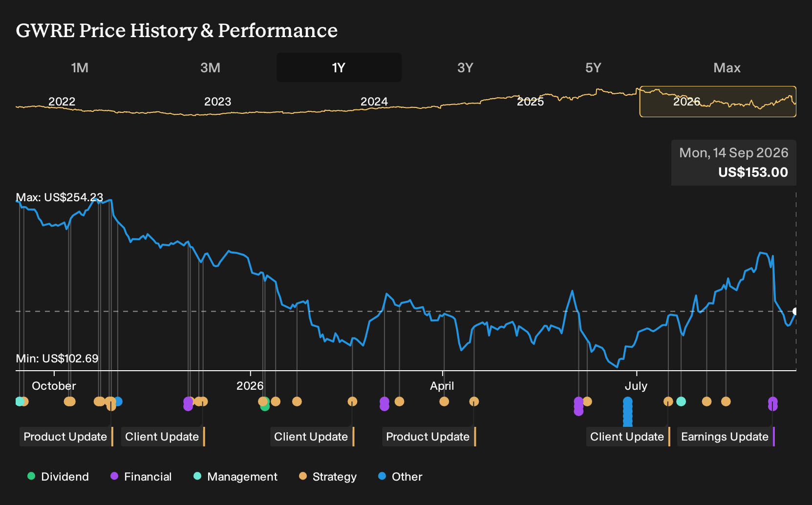
Task: Switch to the 1M time range tab
Action: pos(80,67)
